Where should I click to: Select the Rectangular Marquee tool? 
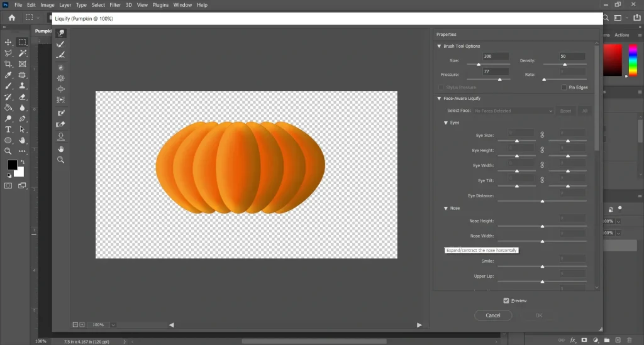click(22, 42)
